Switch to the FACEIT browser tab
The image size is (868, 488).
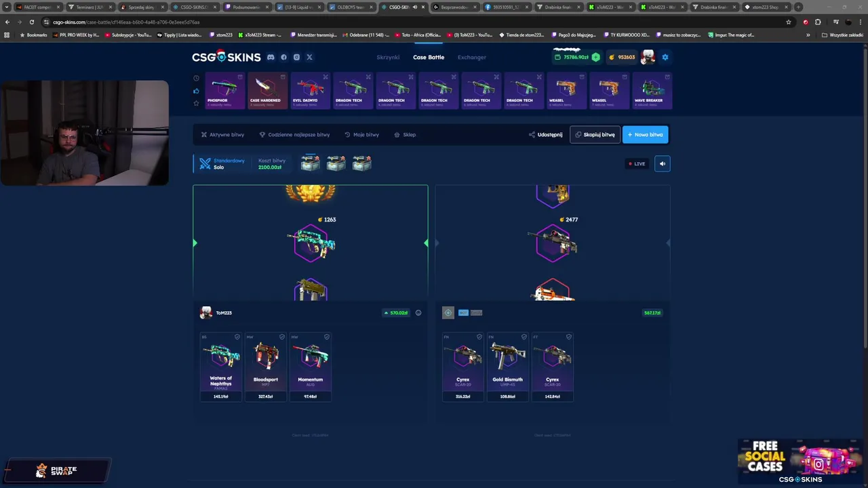point(38,7)
